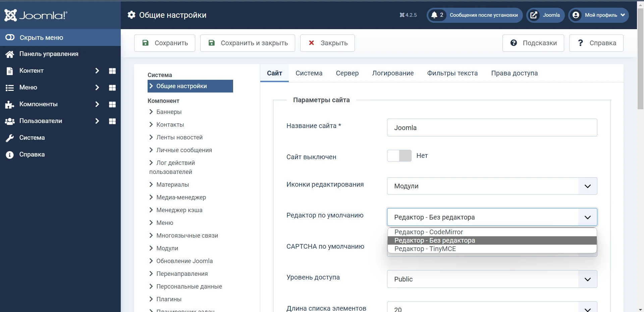Click the Сохранить и закрыть button
644x312 pixels.
pos(248,43)
